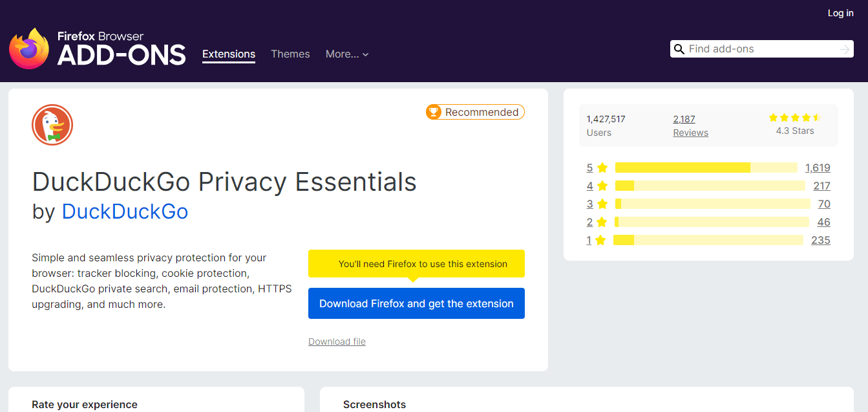Screen dimensions: 868x412
Task: Click the Log in link
Action: point(840,13)
